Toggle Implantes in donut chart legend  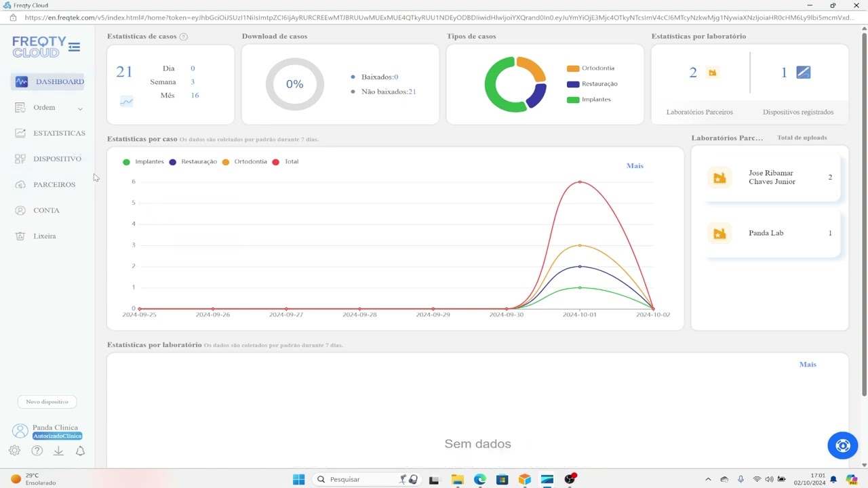588,100
